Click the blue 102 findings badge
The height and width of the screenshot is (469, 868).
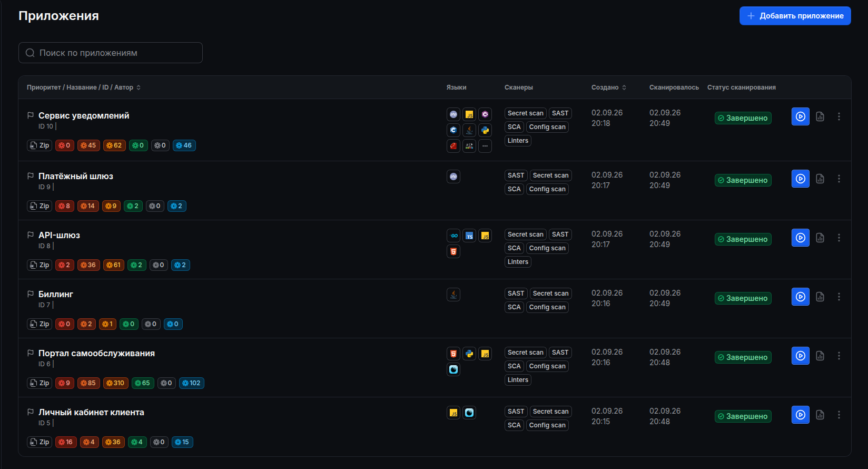pos(192,383)
